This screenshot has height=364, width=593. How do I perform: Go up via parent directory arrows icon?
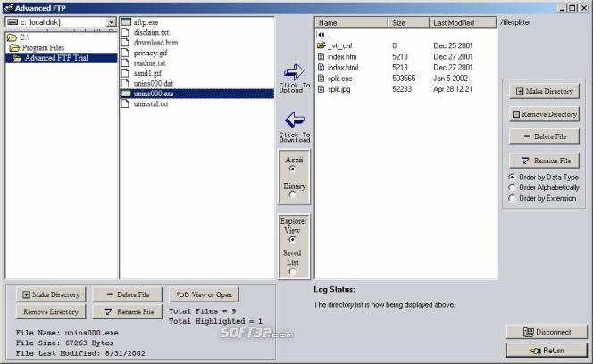[322, 35]
